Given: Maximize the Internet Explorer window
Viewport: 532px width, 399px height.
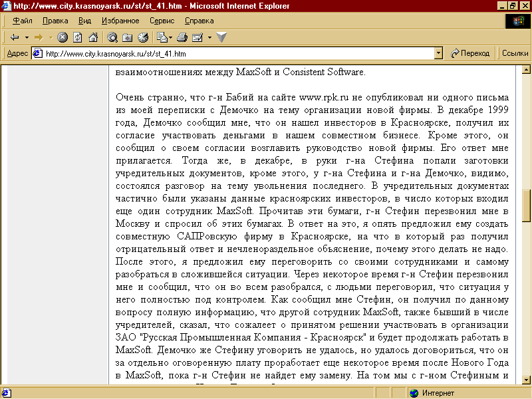Looking at the screenshot, I should [x=512, y=6].
